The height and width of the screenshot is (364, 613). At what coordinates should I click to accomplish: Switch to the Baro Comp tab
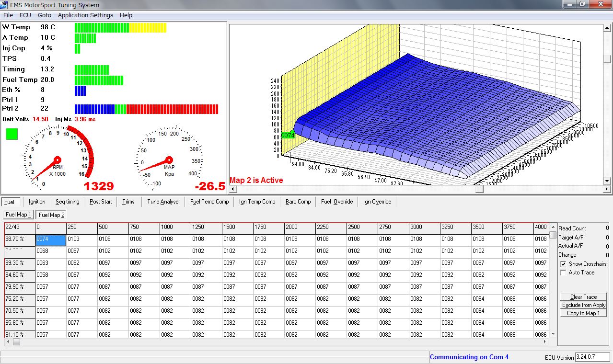pyautogui.click(x=298, y=202)
